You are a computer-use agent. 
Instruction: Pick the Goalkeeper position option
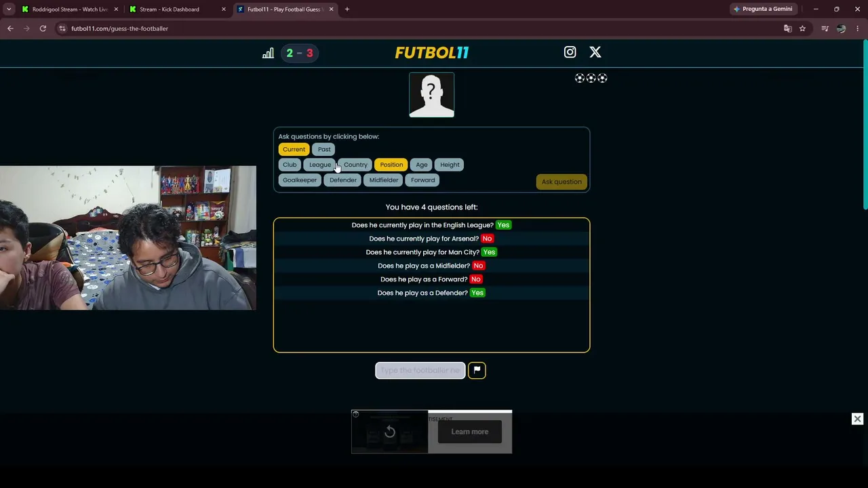300,180
